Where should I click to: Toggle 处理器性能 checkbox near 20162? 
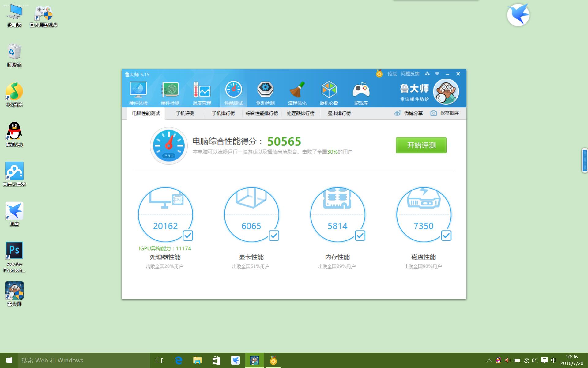pyautogui.click(x=188, y=236)
